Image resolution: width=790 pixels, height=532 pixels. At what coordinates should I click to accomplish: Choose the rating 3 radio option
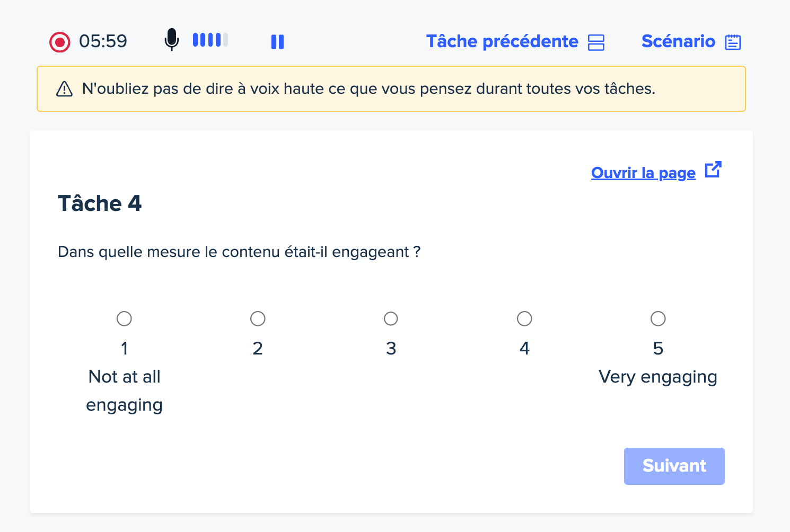point(391,318)
